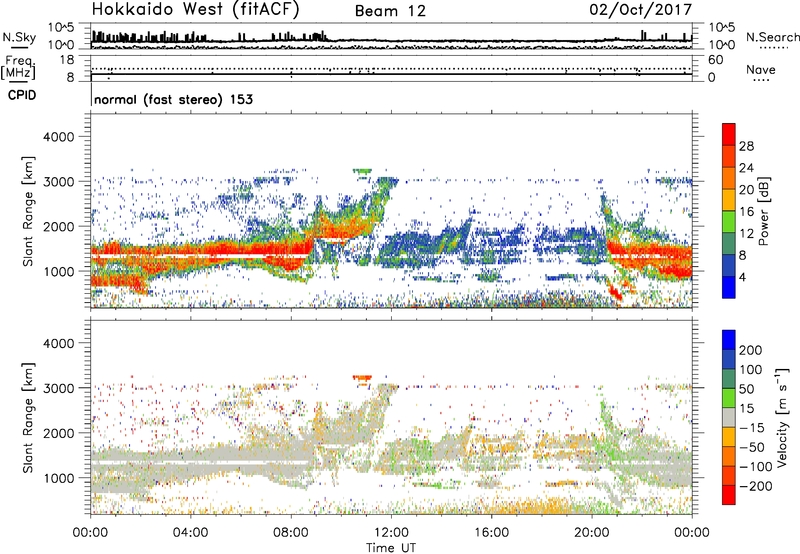Click the gray band of velocity colorbar

pos(729,417)
